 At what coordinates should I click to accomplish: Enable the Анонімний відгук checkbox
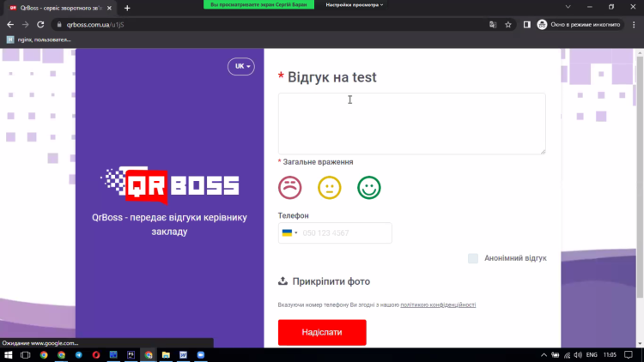[473, 258]
